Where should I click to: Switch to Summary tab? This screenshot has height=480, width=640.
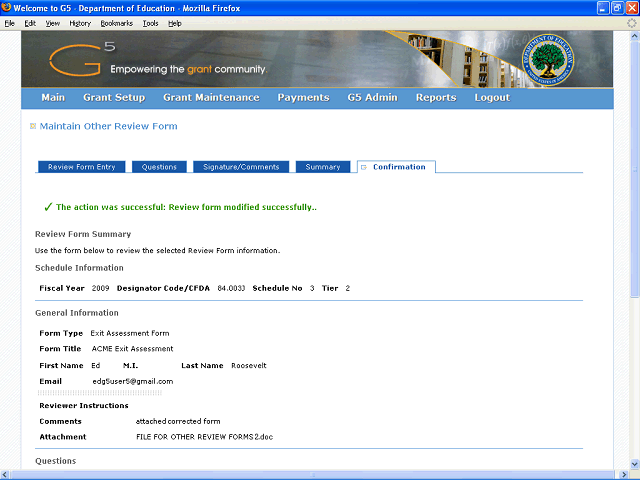click(323, 167)
